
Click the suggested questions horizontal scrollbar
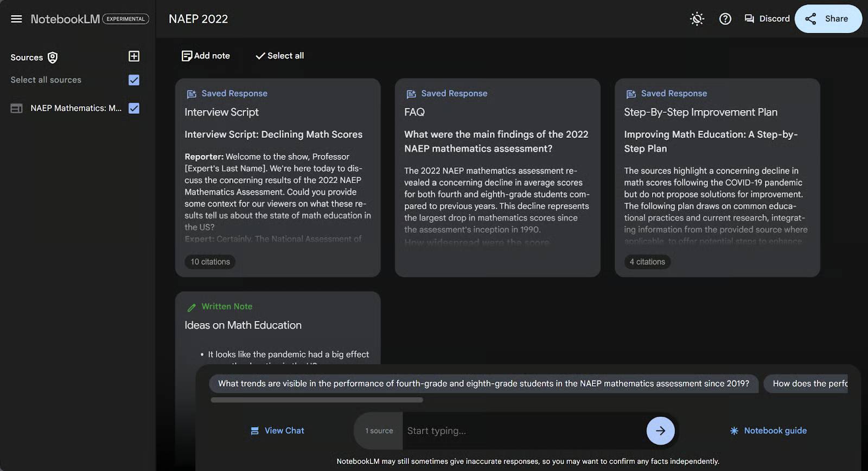(317, 400)
